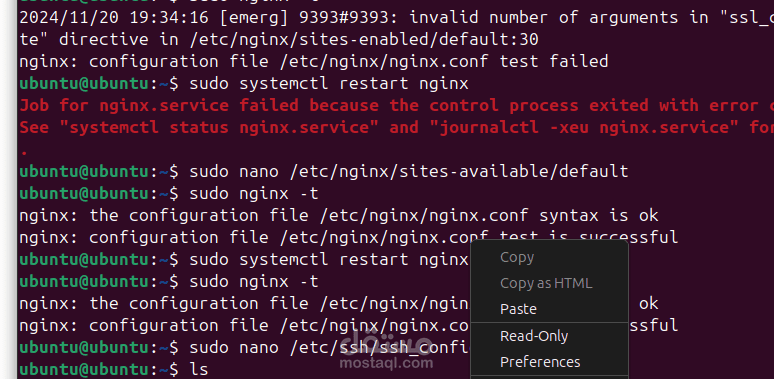Click the '[emerg] 9393#9393' error line
This screenshot has width=774, height=379.
(396, 18)
